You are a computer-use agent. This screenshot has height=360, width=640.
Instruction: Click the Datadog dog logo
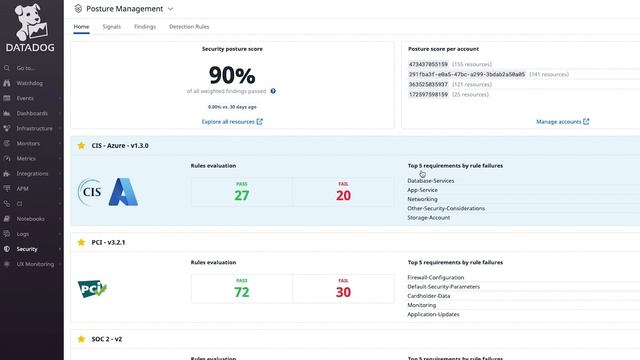pyautogui.click(x=31, y=22)
